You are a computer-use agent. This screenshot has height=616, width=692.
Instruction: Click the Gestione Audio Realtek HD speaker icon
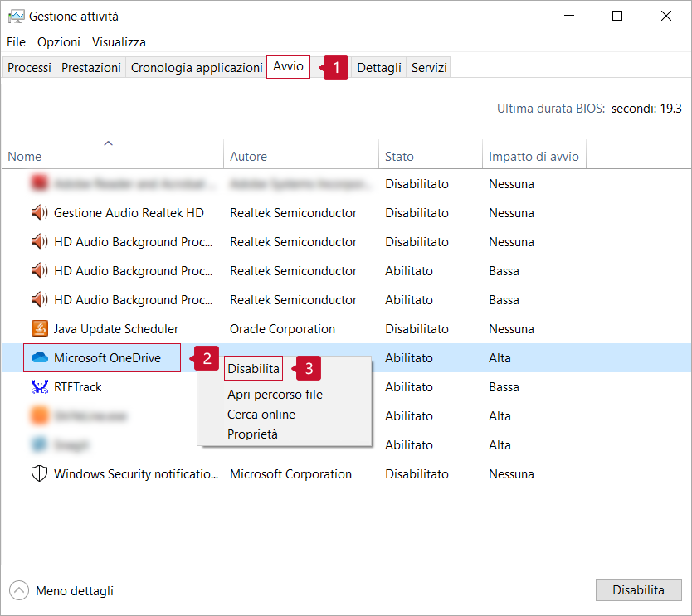pos(39,213)
